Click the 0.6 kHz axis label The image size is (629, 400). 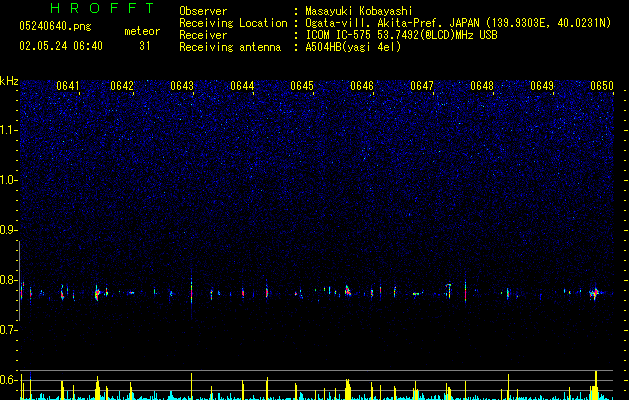pos(9,380)
